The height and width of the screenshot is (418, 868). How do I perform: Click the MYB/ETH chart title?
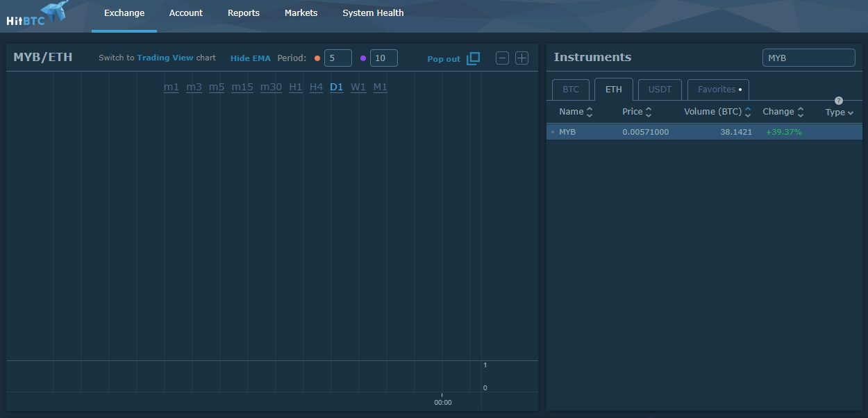point(43,57)
